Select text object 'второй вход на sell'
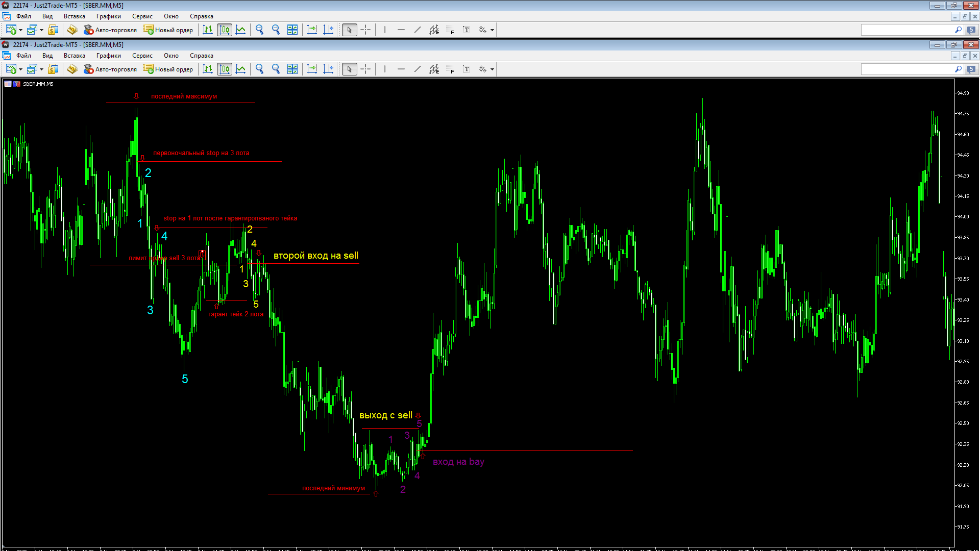This screenshot has height=551, width=980. tap(316, 256)
